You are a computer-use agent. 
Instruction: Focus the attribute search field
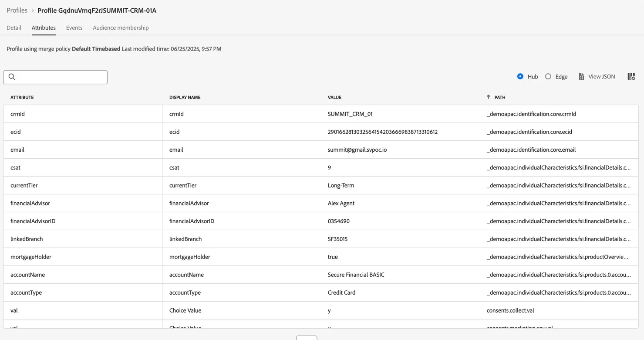(x=55, y=77)
